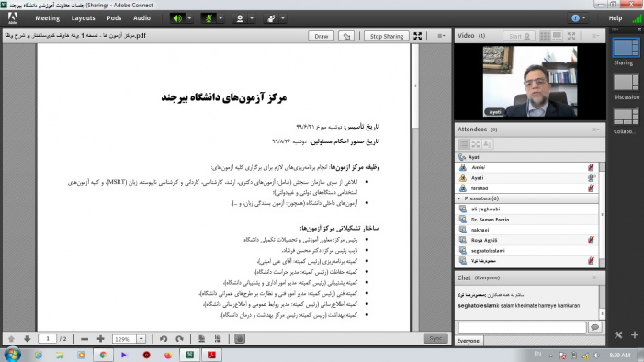Toggle the microphone icon in the menu bar
This screenshot has width=644, height=362.
[209, 18]
